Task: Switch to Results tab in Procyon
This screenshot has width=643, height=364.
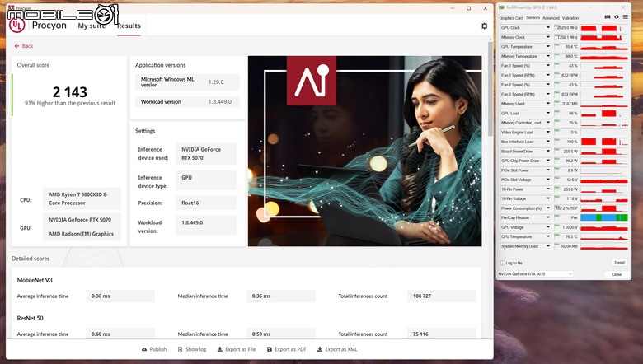Action: click(x=129, y=26)
